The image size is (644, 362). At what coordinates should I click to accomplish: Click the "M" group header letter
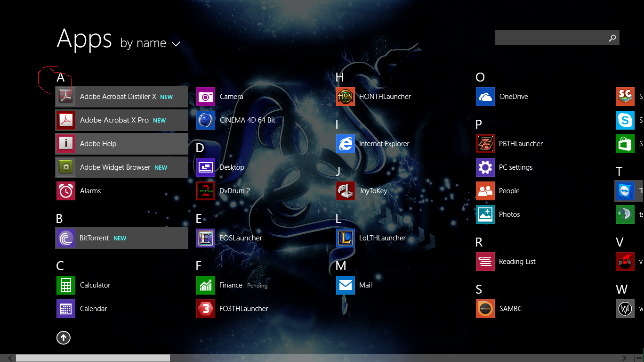pos(341,266)
